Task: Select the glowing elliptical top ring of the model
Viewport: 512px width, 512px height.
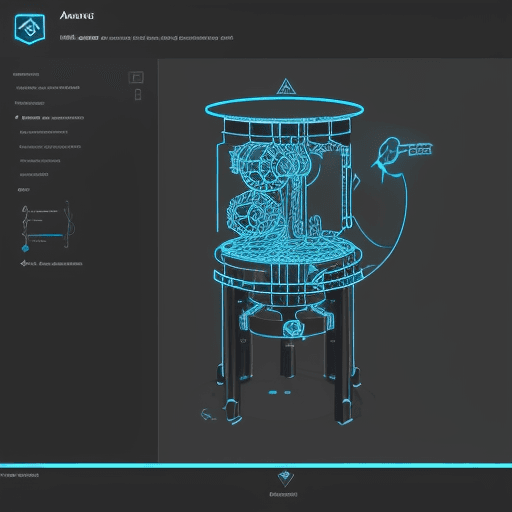Action: point(284,109)
